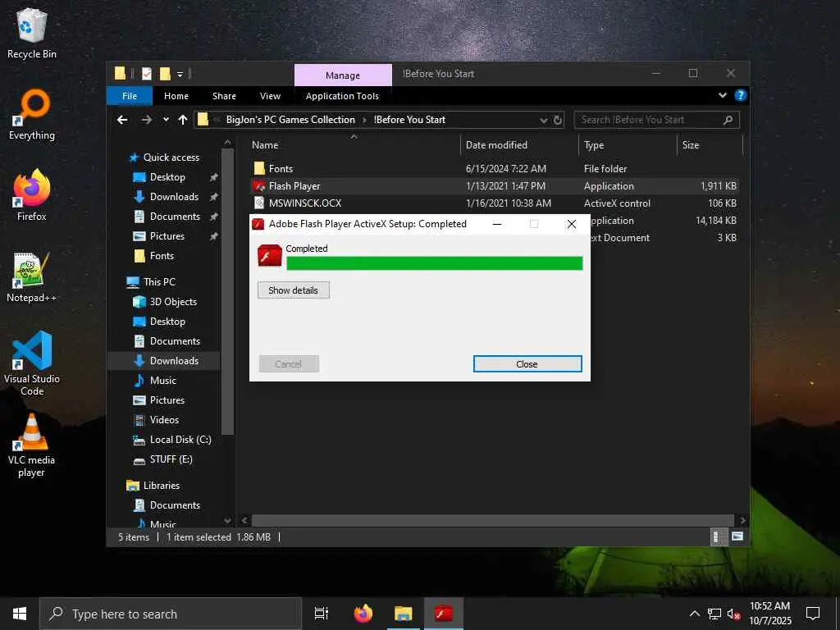Go up one folder level arrow
This screenshot has width=840, height=630.
183,120
